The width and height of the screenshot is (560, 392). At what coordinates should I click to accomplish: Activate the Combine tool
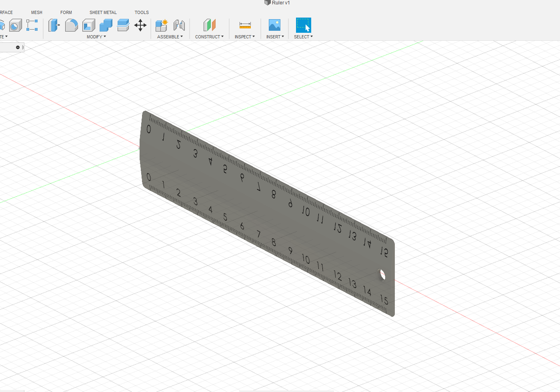coord(106,25)
